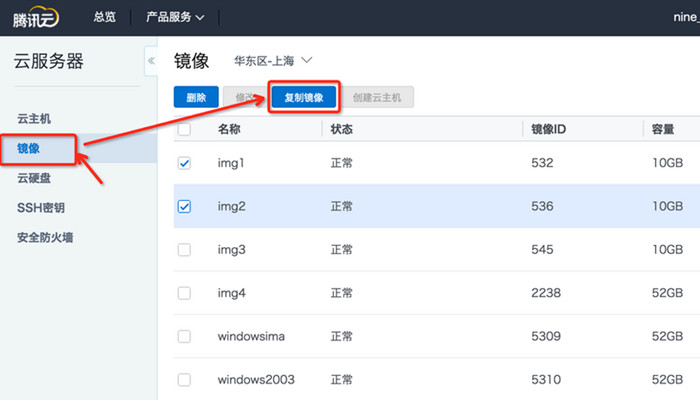
Task: Expand the 产品服务 menu
Action: [x=175, y=17]
